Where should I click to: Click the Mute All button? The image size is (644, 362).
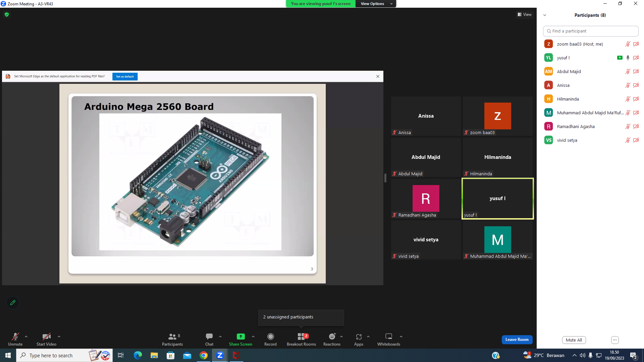coord(574,340)
